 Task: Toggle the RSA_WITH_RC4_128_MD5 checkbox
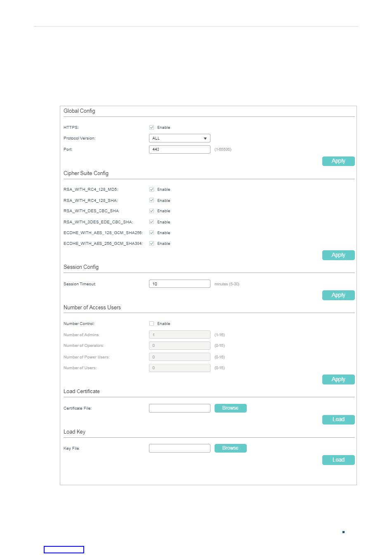coord(151,189)
